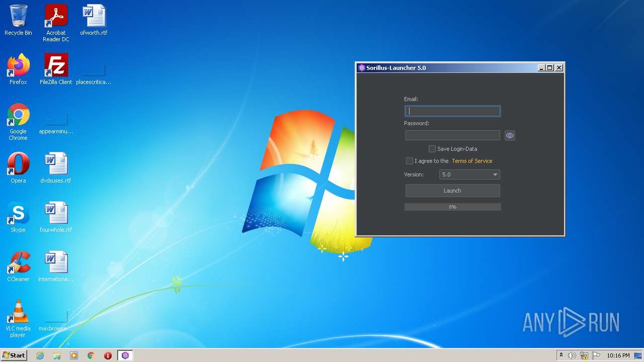Open Action Center flag tray icon
The height and width of the screenshot is (362, 644).
(x=596, y=355)
